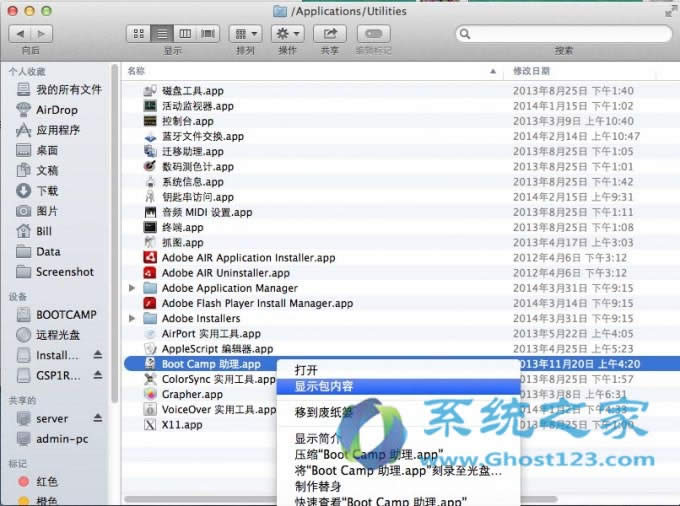This screenshot has height=506, width=680.
Task: Open the 排列 arrange dropdown
Action: pyautogui.click(x=245, y=33)
